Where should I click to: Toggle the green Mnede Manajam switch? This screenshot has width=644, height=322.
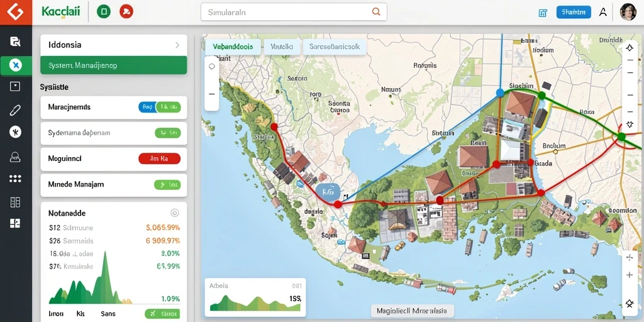167,185
